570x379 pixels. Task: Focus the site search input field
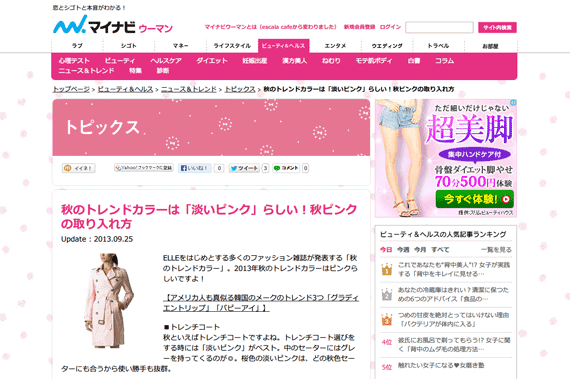439,28
